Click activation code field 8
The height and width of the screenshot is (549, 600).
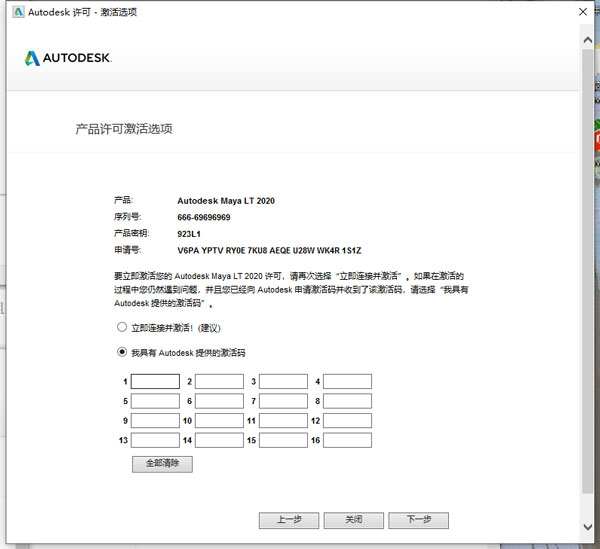tap(347, 401)
